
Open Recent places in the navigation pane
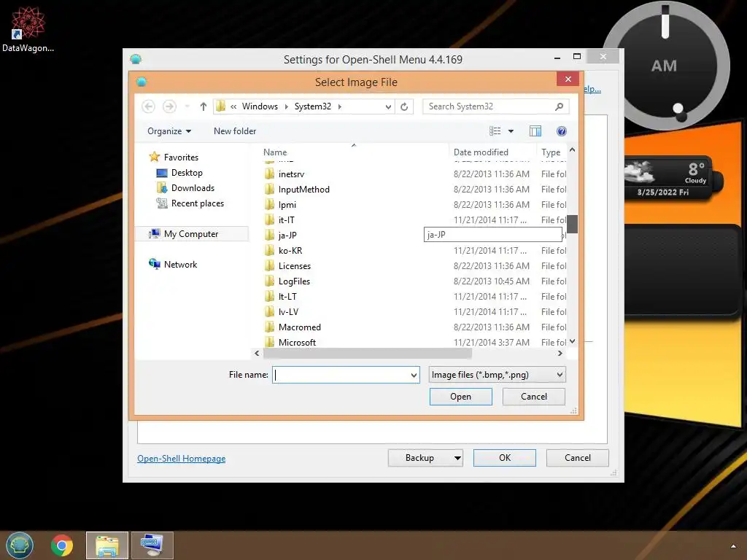(x=197, y=203)
